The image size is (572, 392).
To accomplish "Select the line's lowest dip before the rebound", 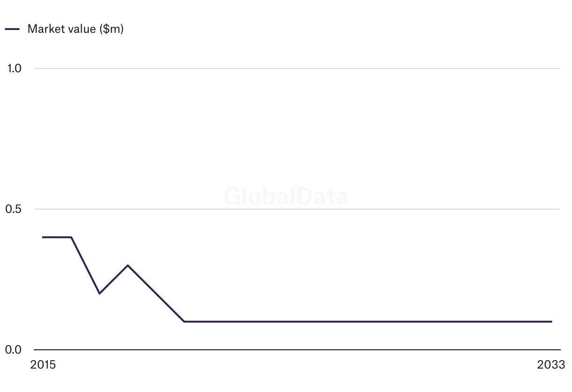I will [99, 294].
